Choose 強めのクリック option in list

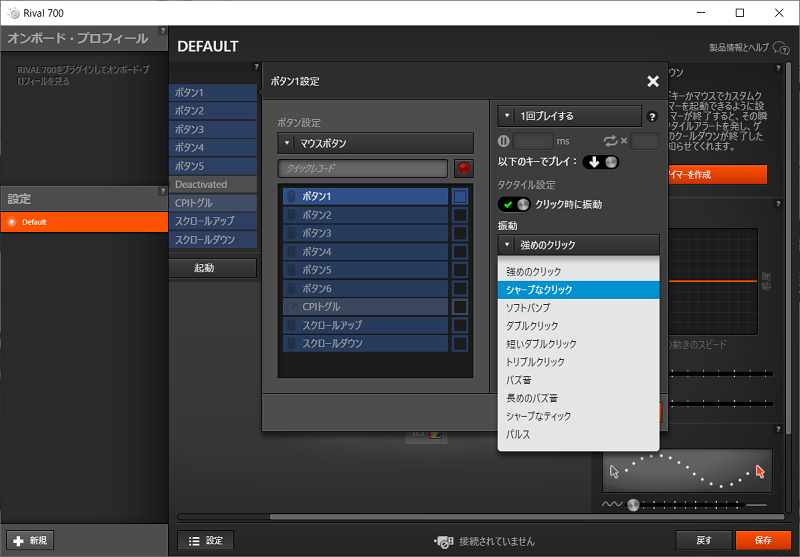[579, 271]
